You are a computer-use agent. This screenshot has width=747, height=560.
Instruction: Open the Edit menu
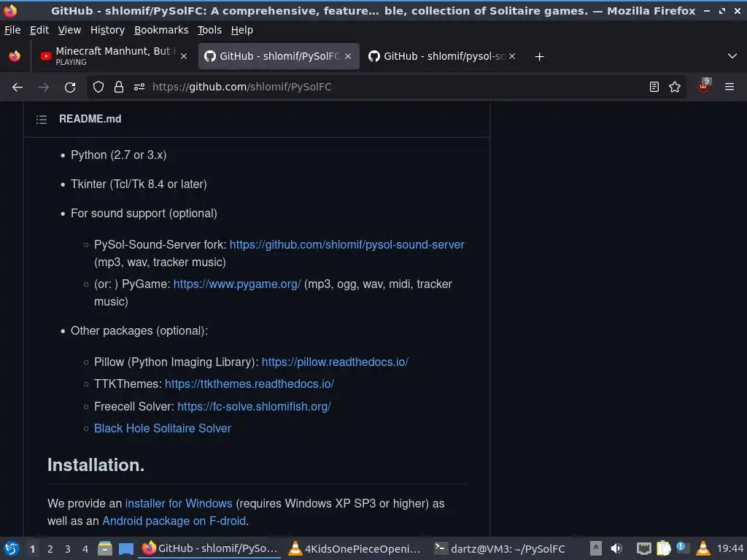tap(39, 30)
